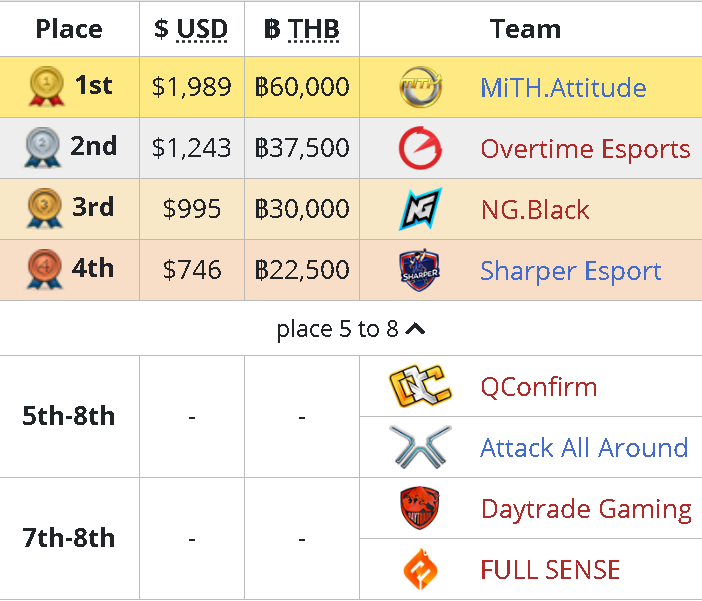This screenshot has width=702, height=601.
Task: Click the THB abbreviation in header
Action: click(x=314, y=29)
